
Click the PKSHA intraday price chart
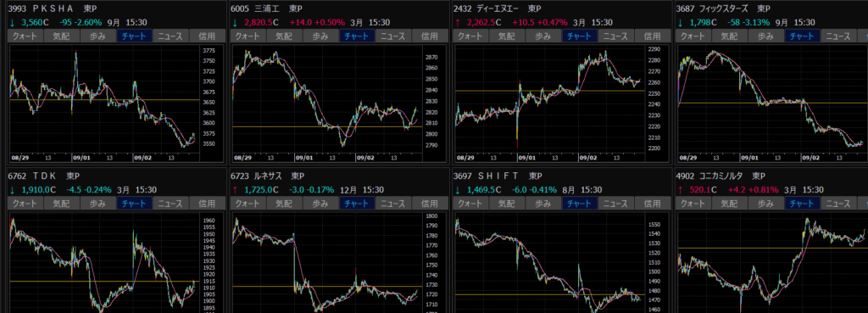coord(104,100)
